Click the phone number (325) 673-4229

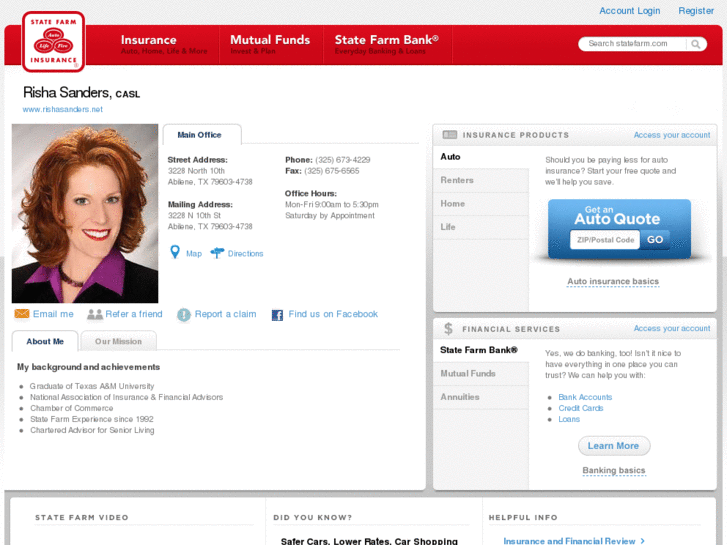pyautogui.click(x=343, y=160)
